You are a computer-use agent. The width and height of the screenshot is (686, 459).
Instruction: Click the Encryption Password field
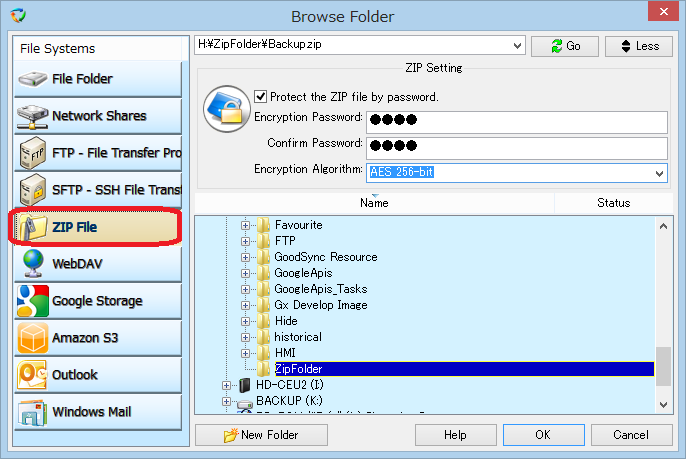click(517, 122)
